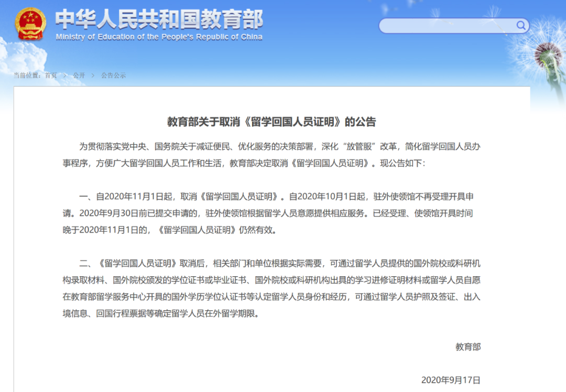Click the Ministry of Education English subtitle
This screenshot has width=566, height=392.
point(159,37)
